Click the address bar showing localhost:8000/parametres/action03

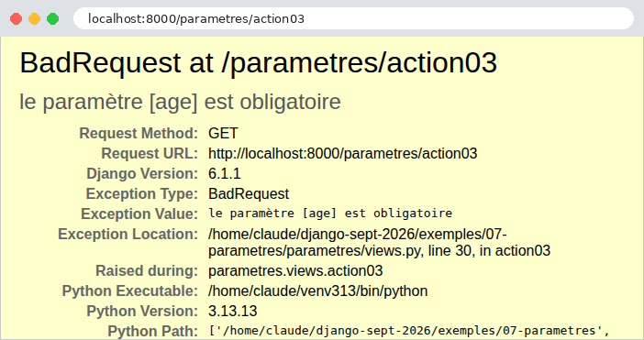click(x=353, y=18)
